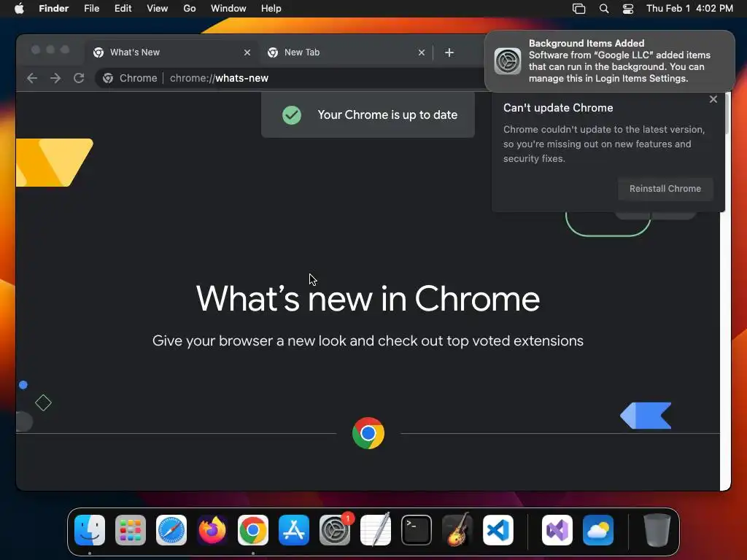Image resolution: width=747 pixels, height=560 pixels.
Task: Click the Stage Manager menu bar icon
Action: click(578, 9)
